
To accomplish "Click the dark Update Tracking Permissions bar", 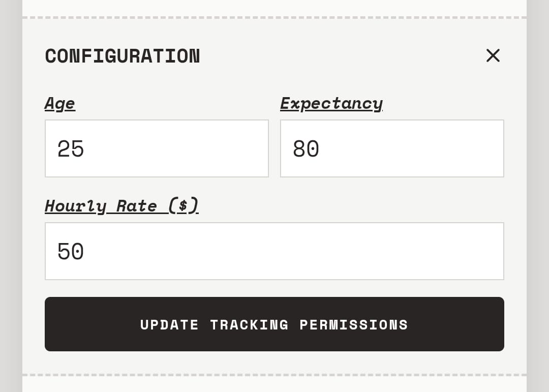I will [x=274, y=324].
